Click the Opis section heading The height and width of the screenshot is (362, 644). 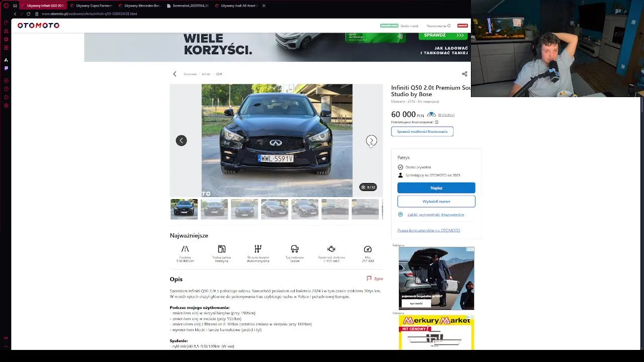coord(176,279)
